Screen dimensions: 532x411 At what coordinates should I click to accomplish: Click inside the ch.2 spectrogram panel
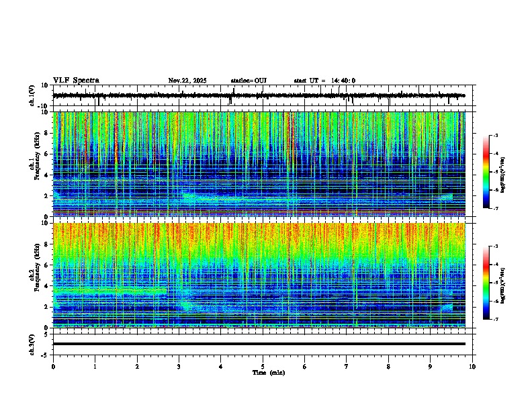[259, 275]
